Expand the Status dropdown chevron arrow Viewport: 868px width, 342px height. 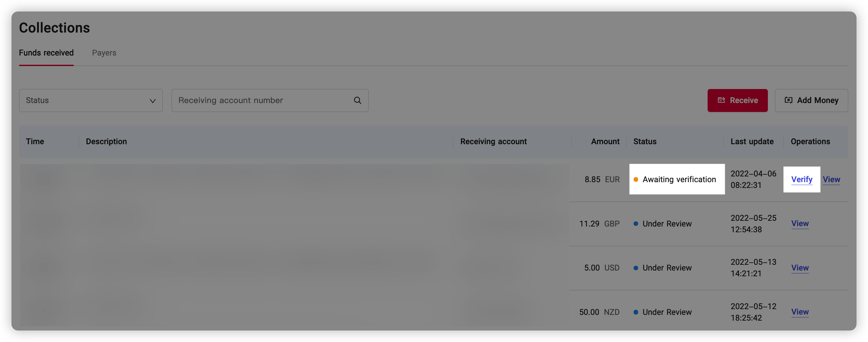pyautogui.click(x=153, y=101)
